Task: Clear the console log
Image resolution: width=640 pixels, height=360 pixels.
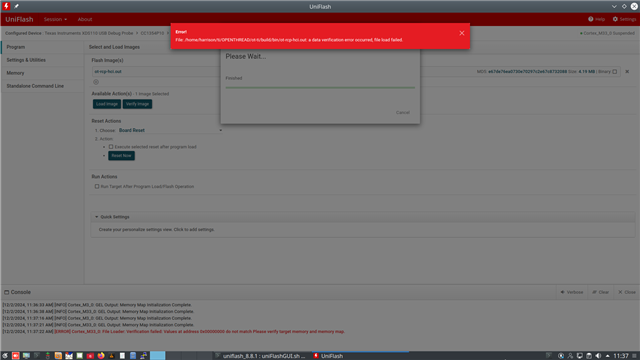Action: coord(600,292)
